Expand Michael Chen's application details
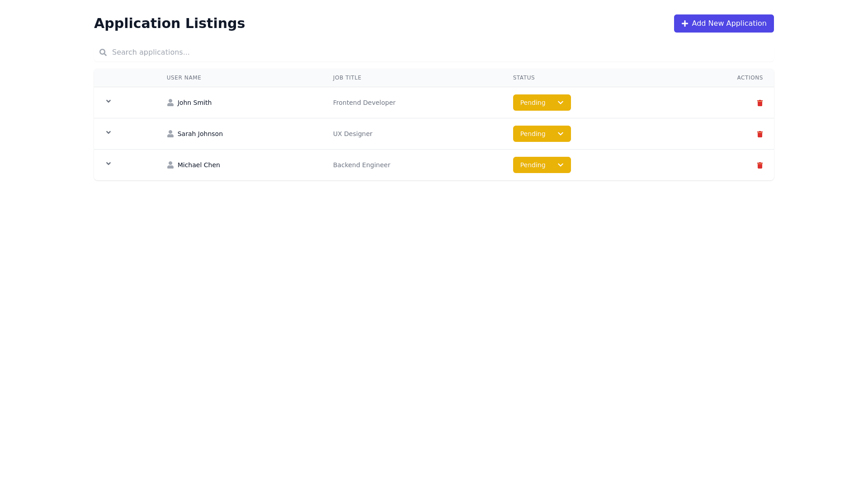The image size is (868, 488). pyautogui.click(x=108, y=164)
